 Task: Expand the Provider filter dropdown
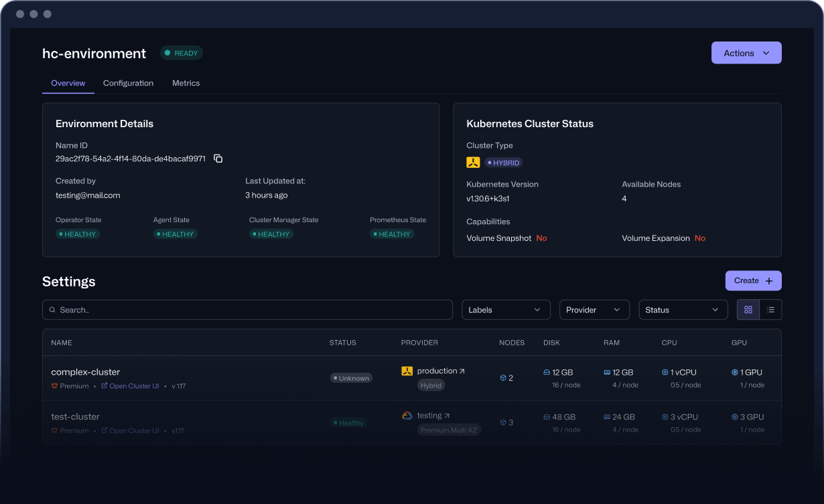click(594, 310)
